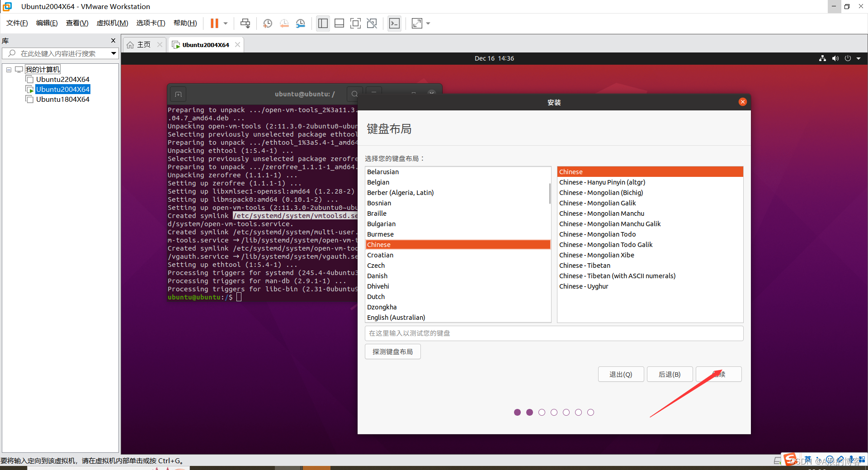Switch input method via 英 language indicator

808,459
